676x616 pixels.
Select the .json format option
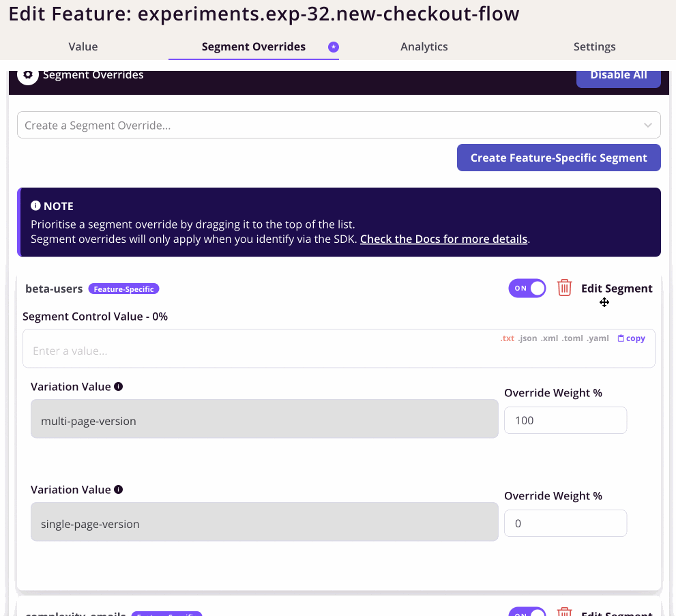(528, 338)
